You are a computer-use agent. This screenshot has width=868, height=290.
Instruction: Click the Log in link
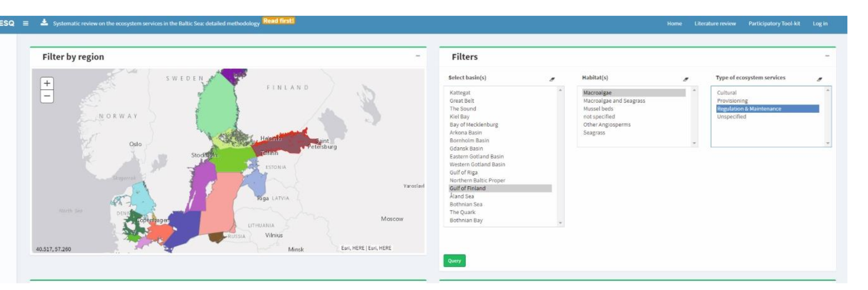[x=820, y=24]
